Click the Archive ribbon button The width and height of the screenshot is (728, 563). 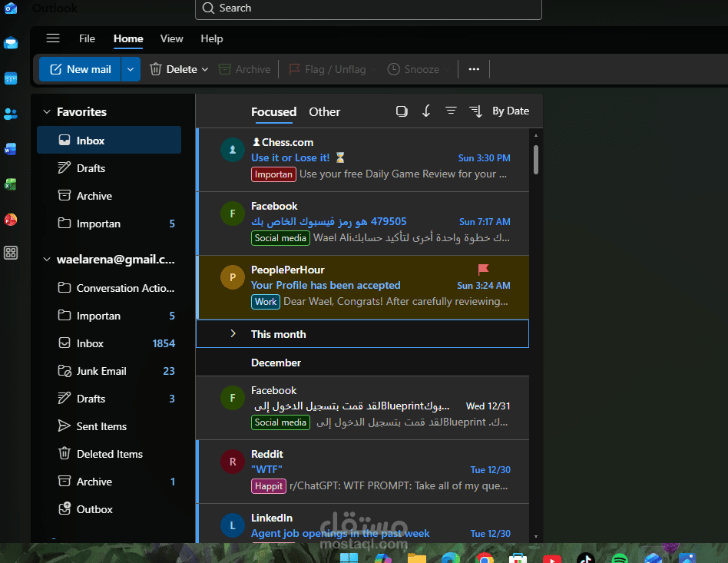245,69
